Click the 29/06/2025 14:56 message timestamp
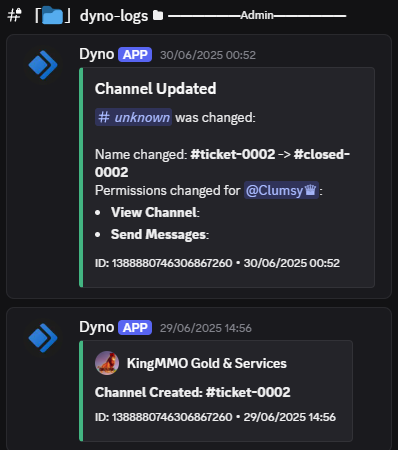This screenshot has width=398, height=450. coord(206,328)
